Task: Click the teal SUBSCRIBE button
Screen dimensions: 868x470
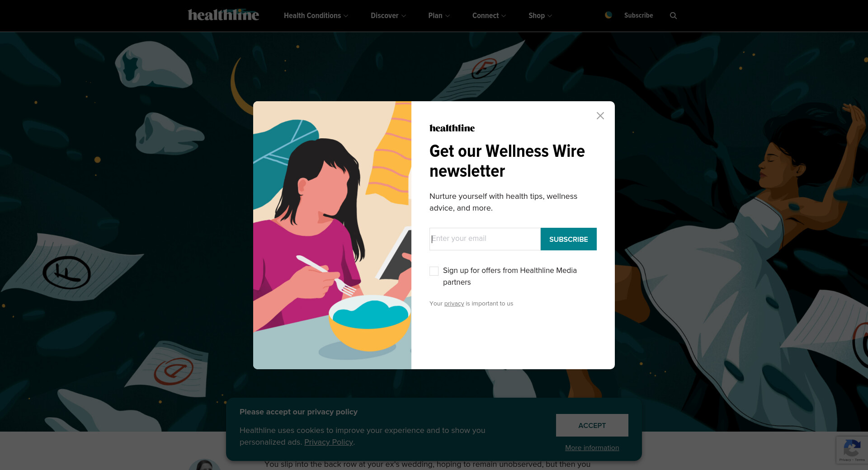Action: point(569,239)
